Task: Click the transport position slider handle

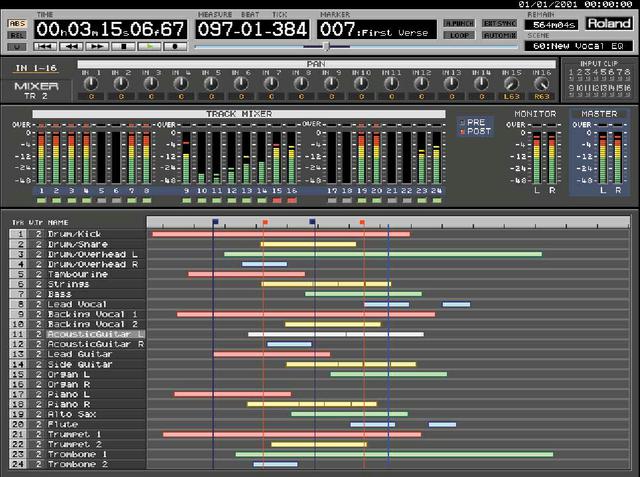Action: pos(326,46)
